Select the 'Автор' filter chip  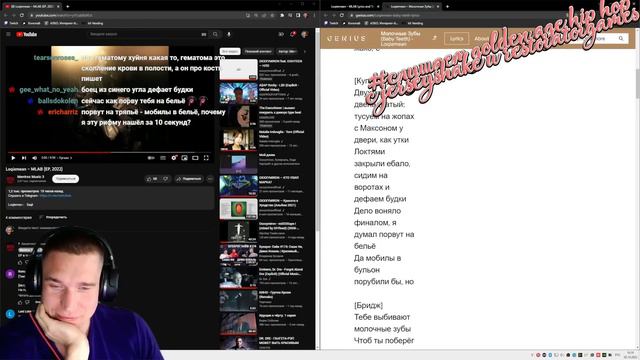click(287, 51)
